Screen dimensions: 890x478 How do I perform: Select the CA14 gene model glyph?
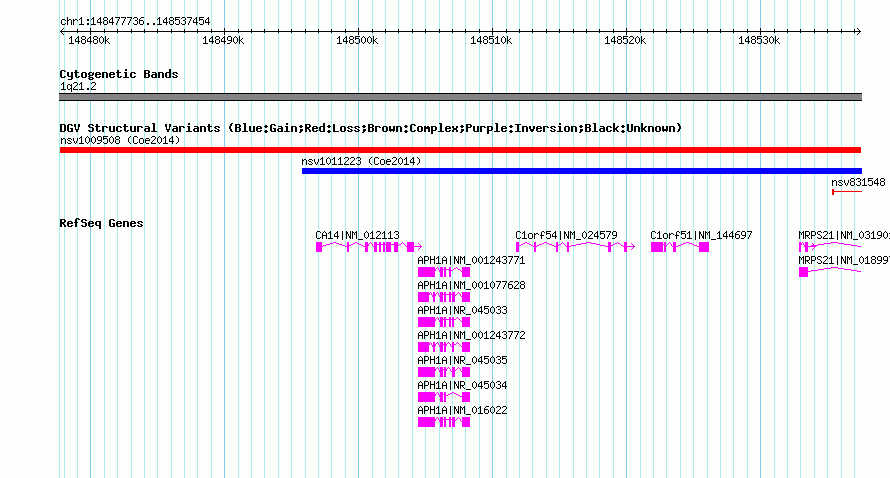pos(369,247)
